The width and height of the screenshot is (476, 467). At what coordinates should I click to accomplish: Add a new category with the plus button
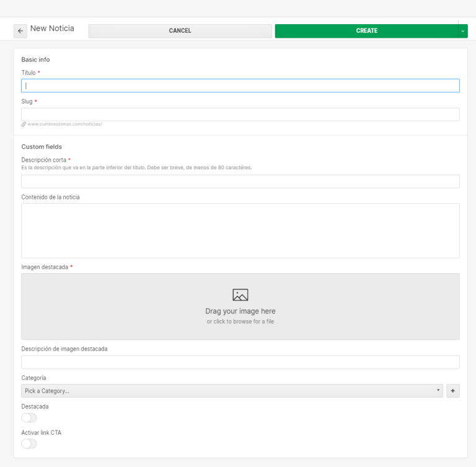pyautogui.click(x=452, y=391)
